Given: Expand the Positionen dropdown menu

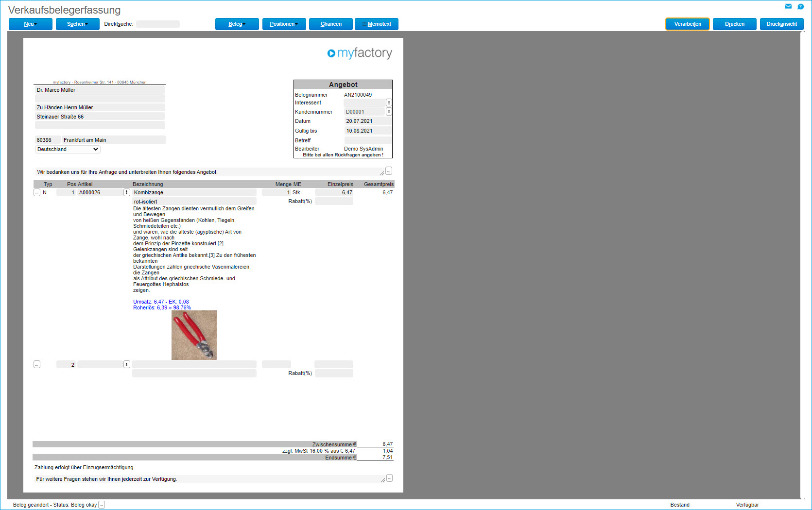Looking at the screenshot, I should coord(284,24).
